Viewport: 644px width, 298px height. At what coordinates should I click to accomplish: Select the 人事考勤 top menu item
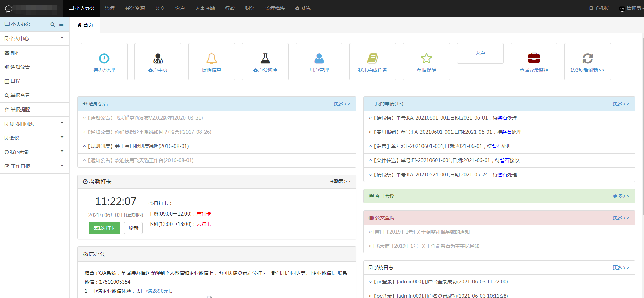click(x=205, y=8)
